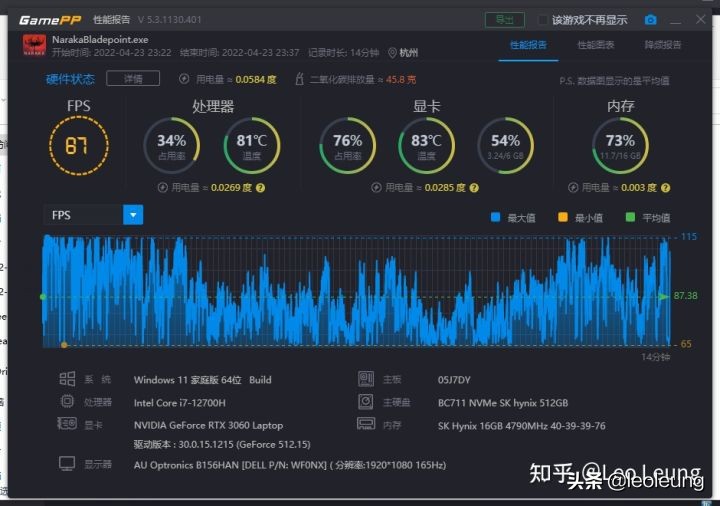Click the 115 max value label

click(689, 236)
